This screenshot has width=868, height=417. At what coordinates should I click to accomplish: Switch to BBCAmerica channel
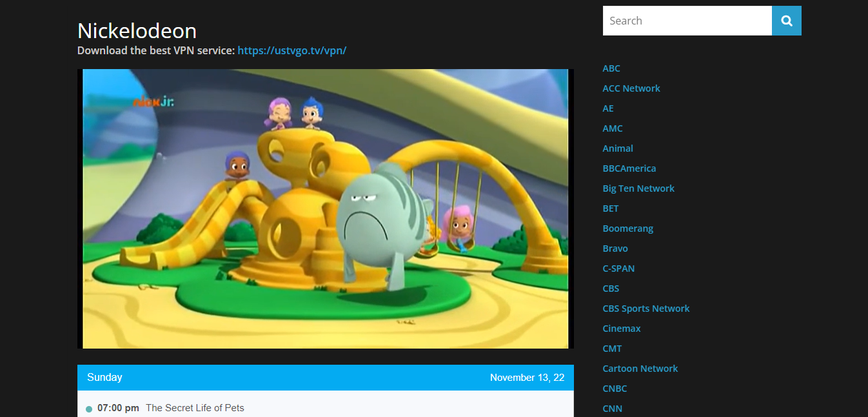[x=629, y=168]
